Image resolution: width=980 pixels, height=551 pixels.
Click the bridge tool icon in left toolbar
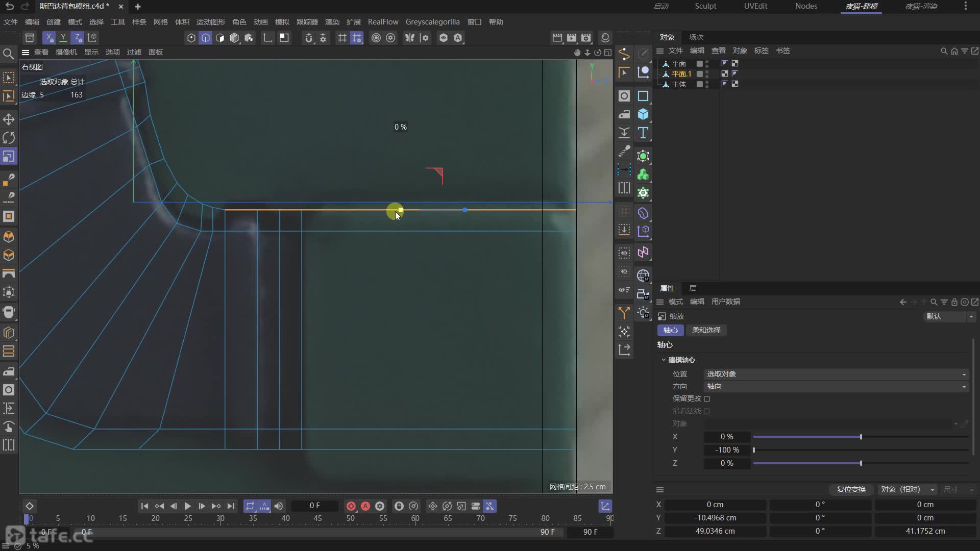click(9, 273)
